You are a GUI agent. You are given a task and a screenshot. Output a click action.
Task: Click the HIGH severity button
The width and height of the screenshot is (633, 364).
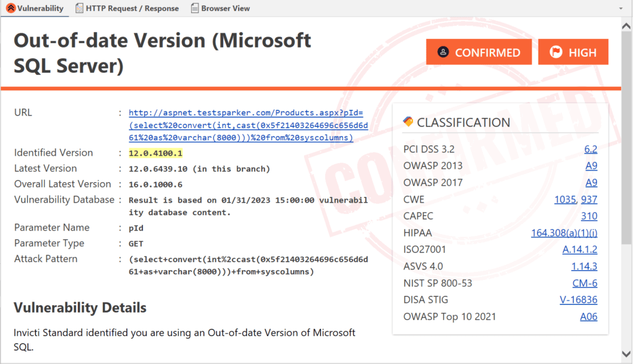pyautogui.click(x=573, y=53)
